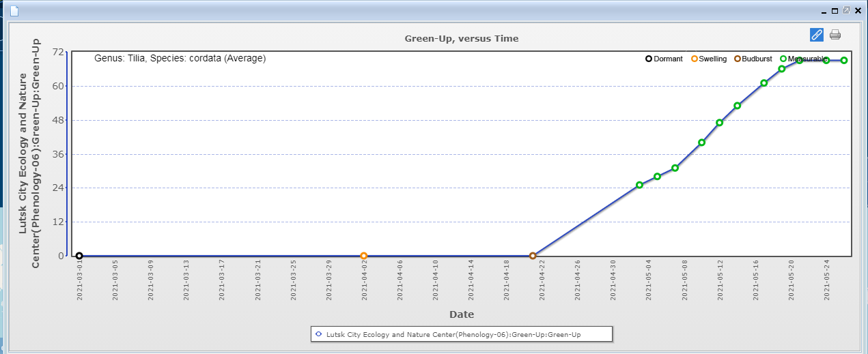Click the first green Measurable data point
This screenshot has height=354, width=868.
point(639,185)
